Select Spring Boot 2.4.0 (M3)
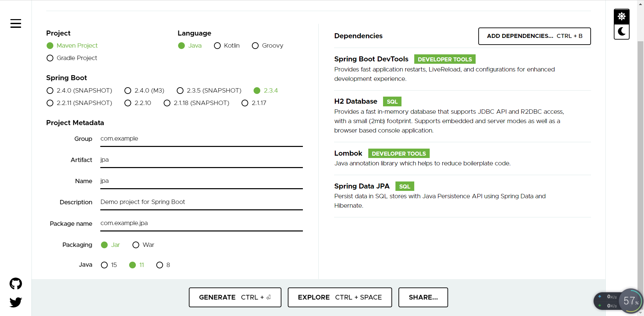 144,91
